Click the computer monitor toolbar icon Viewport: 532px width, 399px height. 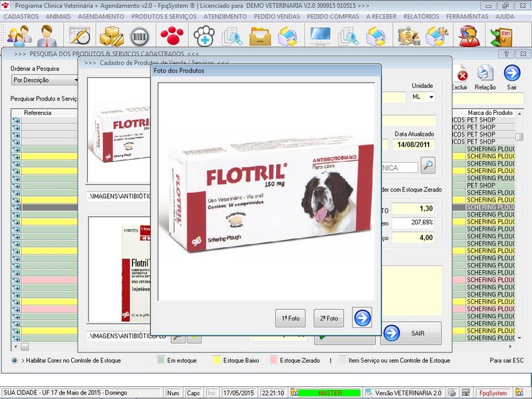click(x=320, y=36)
